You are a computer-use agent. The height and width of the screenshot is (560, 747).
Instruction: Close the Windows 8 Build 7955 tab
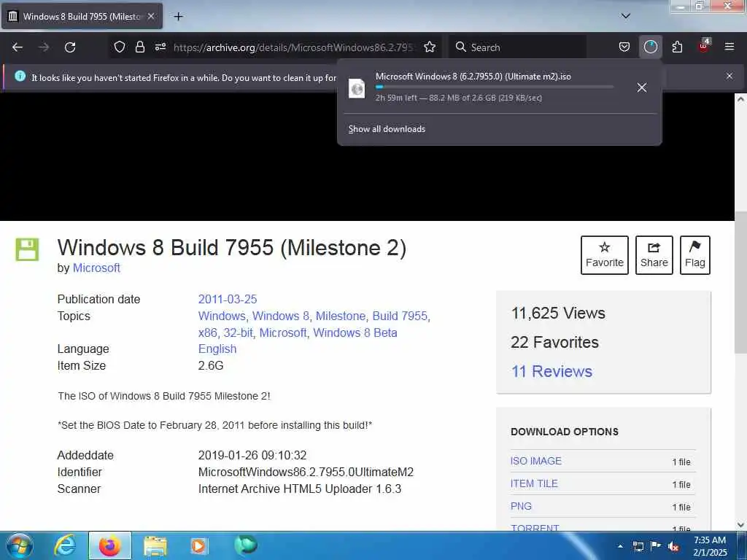[x=151, y=17]
